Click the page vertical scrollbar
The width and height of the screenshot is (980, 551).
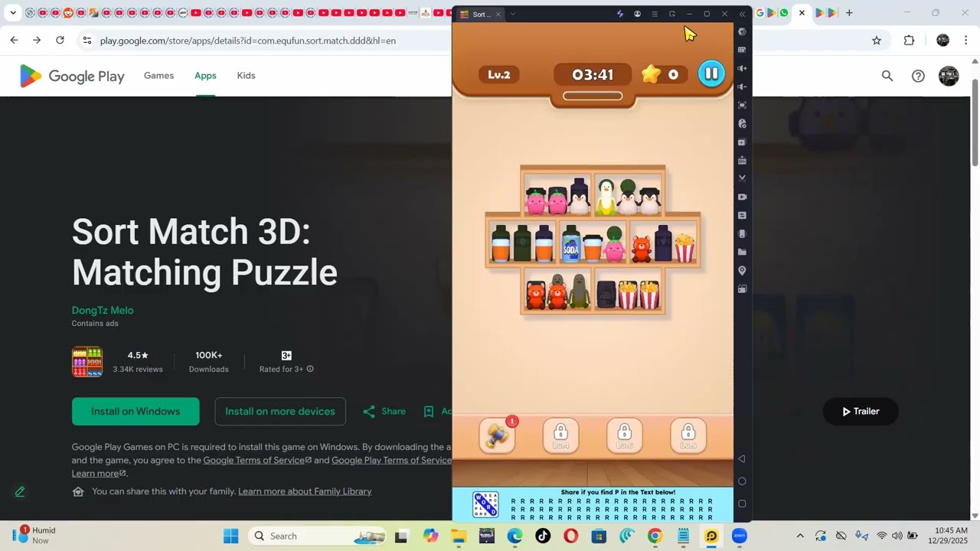click(x=975, y=122)
